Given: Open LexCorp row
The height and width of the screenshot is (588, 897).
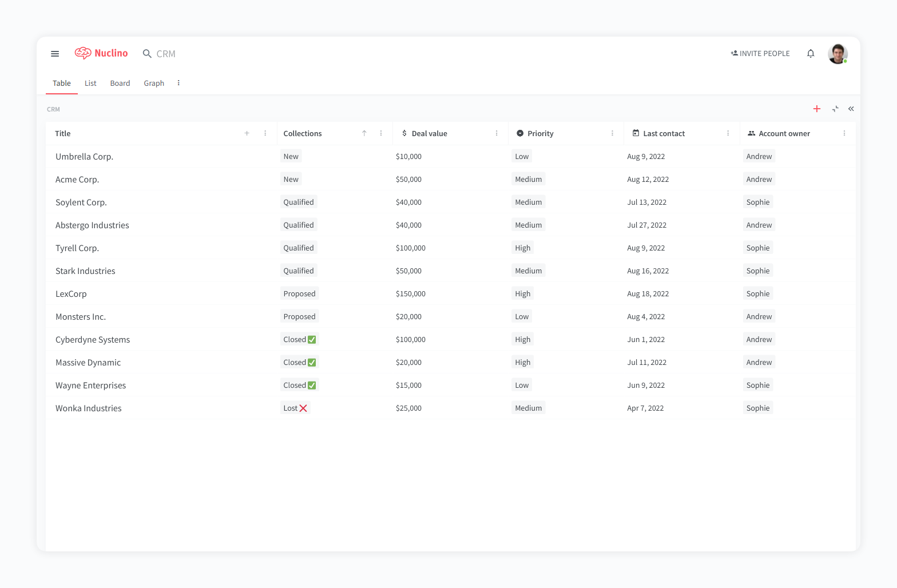Looking at the screenshot, I should tap(71, 294).
